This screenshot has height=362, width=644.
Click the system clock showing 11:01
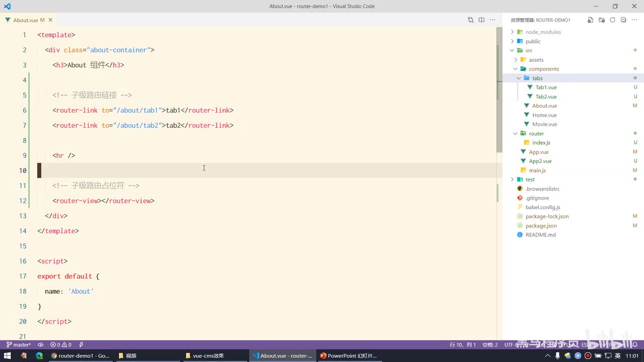pyautogui.click(x=632, y=355)
